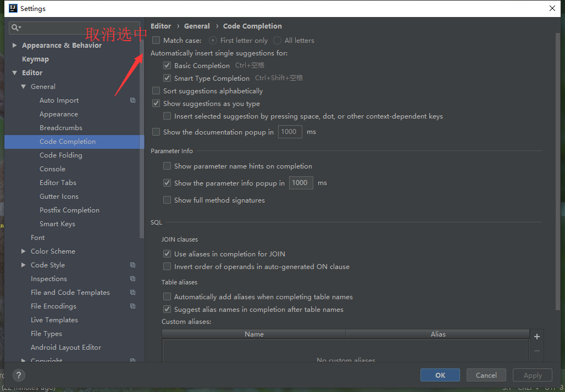Open File Types settings
The width and height of the screenshot is (565, 392).
[x=47, y=334]
